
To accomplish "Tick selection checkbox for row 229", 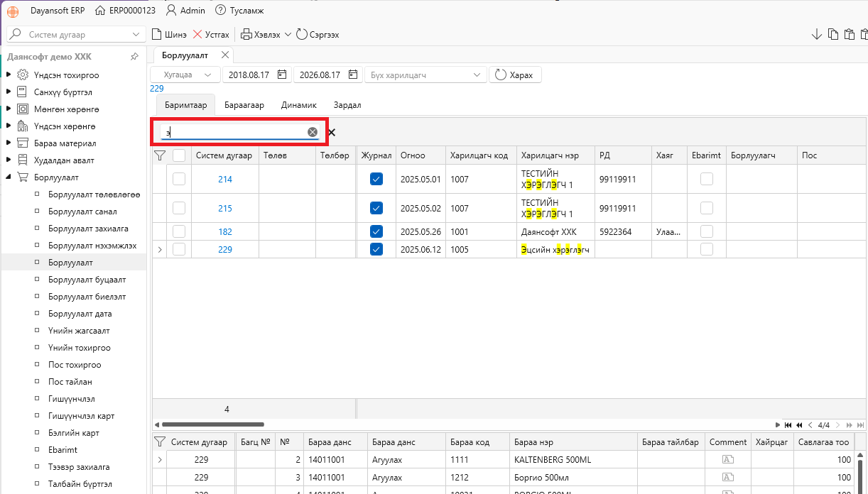I will 179,249.
